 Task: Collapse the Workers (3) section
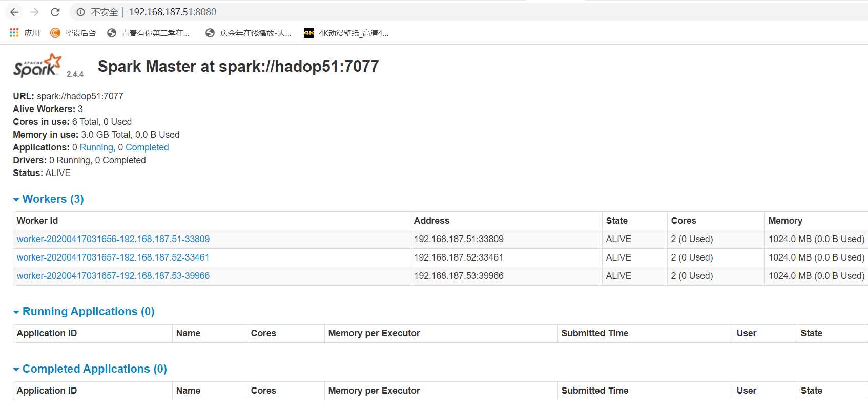(x=48, y=199)
